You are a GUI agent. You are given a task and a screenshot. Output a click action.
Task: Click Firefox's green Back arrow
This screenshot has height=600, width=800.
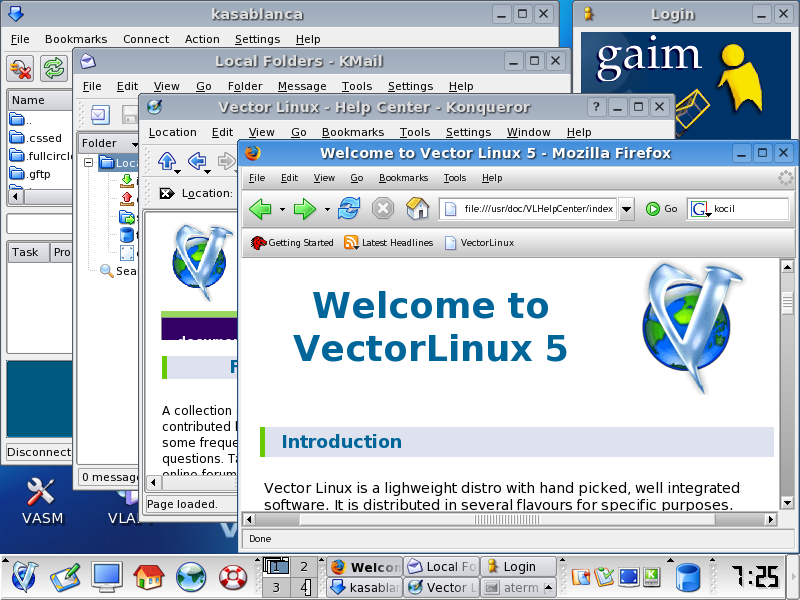[260, 209]
